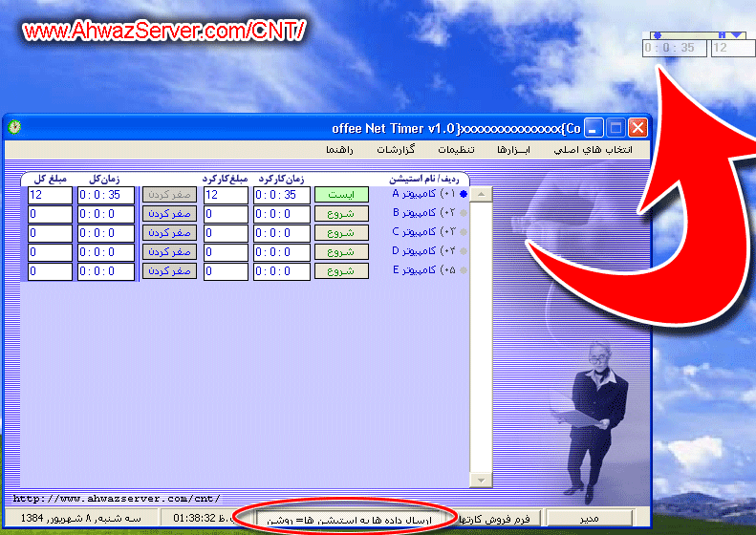Select station label (۰۴) کامپيوتر D
This screenshot has height=535, width=756.
pyautogui.click(x=423, y=250)
